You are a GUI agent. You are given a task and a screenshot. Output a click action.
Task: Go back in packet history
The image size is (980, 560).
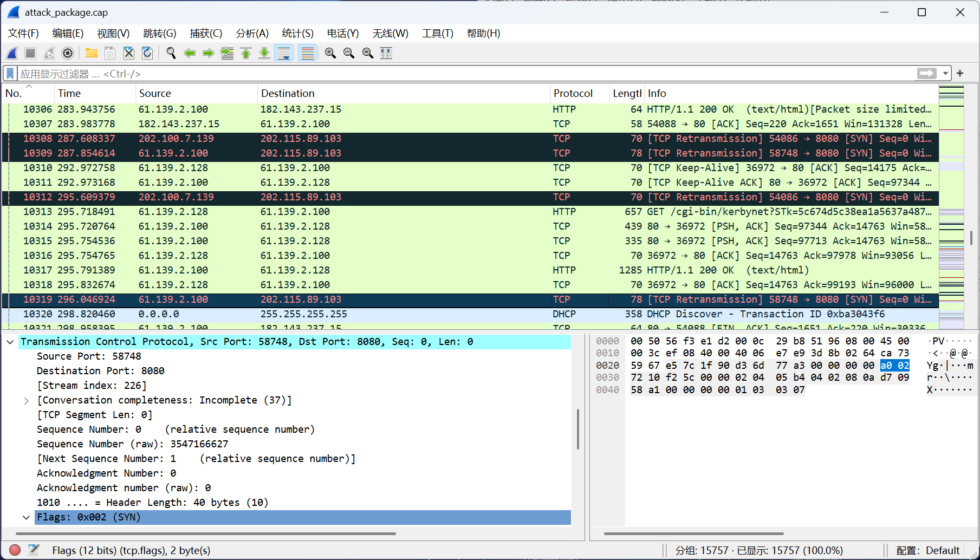[x=190, y=53]
